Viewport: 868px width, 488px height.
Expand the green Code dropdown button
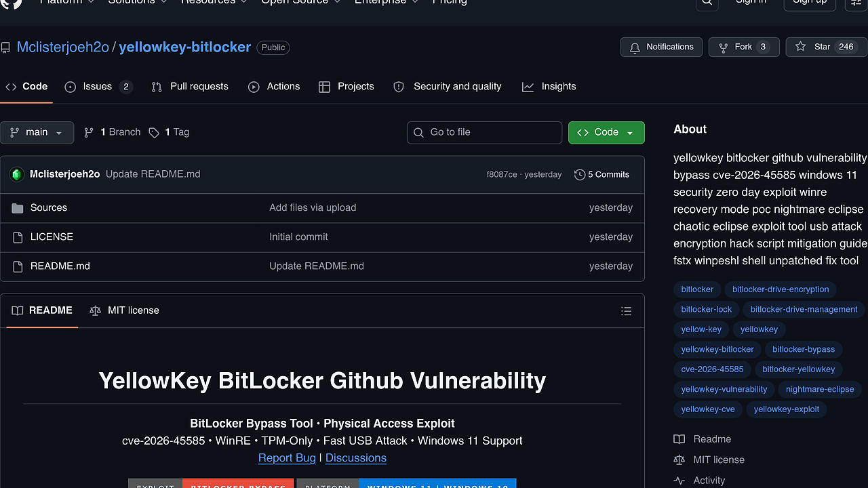click(606, 132)
